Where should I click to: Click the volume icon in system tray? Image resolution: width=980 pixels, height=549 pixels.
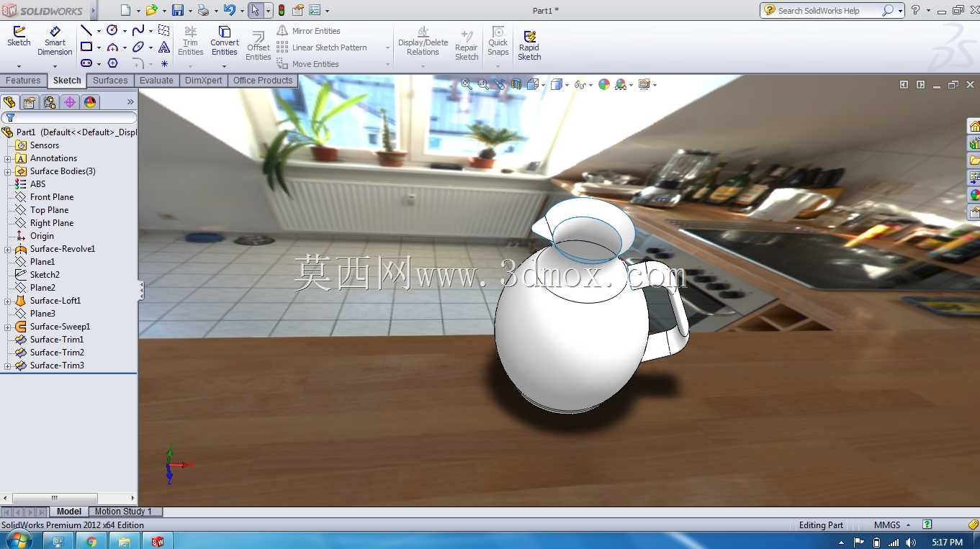(x=910, y=542)
